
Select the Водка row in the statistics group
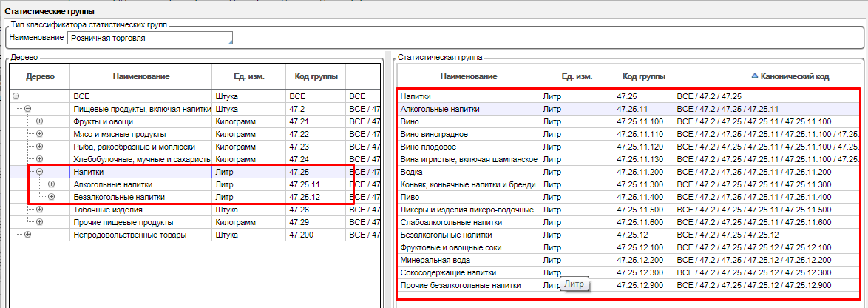click(467, 172)
